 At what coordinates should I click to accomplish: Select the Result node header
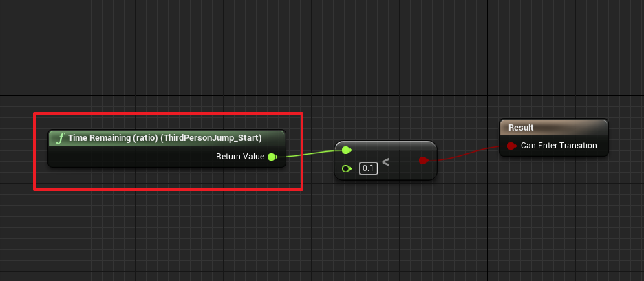554,127
